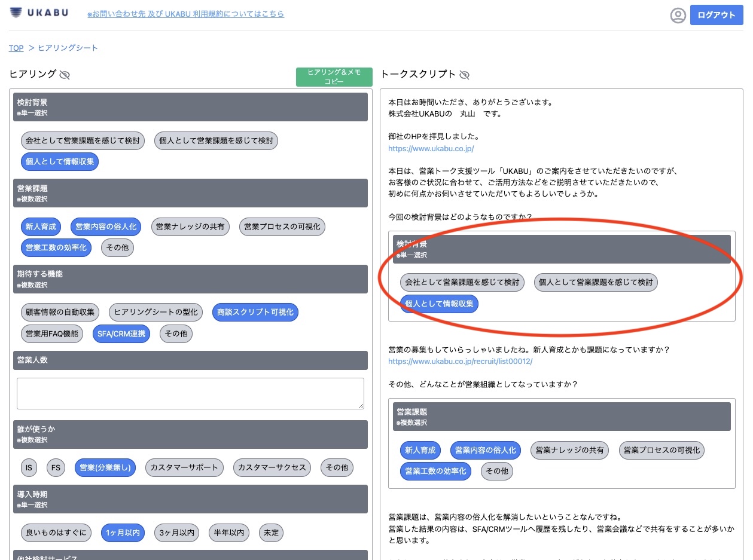Open the UKABU recruit page link
This screenshot has height=560, width=753.
(x=459, y=361)
